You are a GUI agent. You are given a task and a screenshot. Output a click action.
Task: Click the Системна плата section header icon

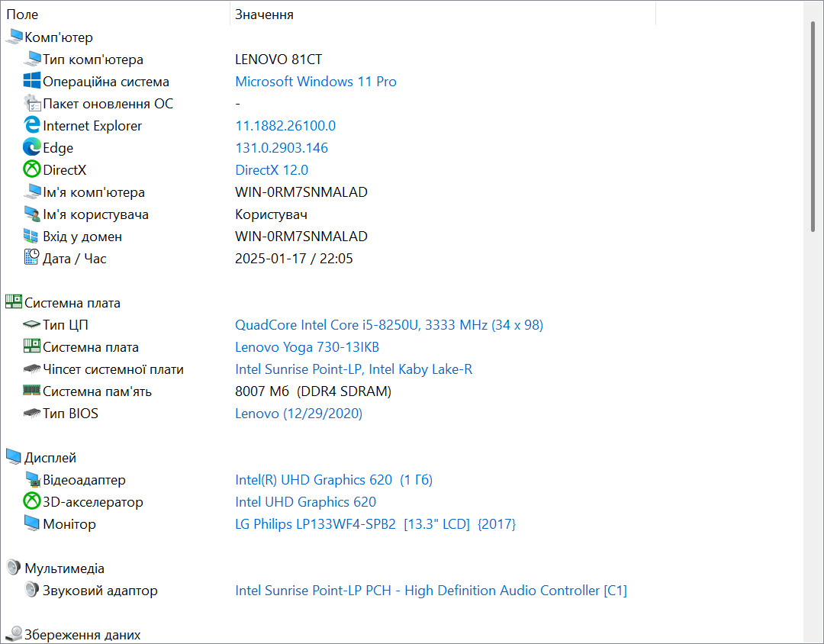click(x=14, y=301)
